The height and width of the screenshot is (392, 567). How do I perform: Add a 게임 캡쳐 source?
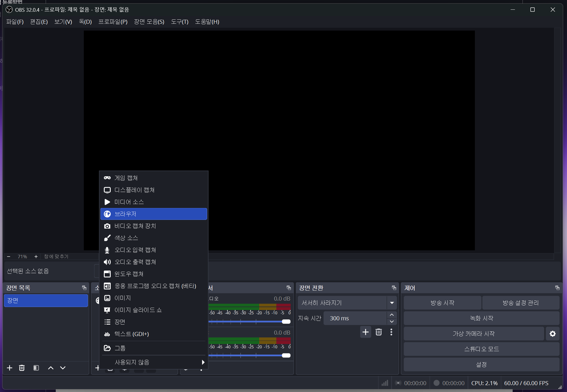tap(154, 178)
